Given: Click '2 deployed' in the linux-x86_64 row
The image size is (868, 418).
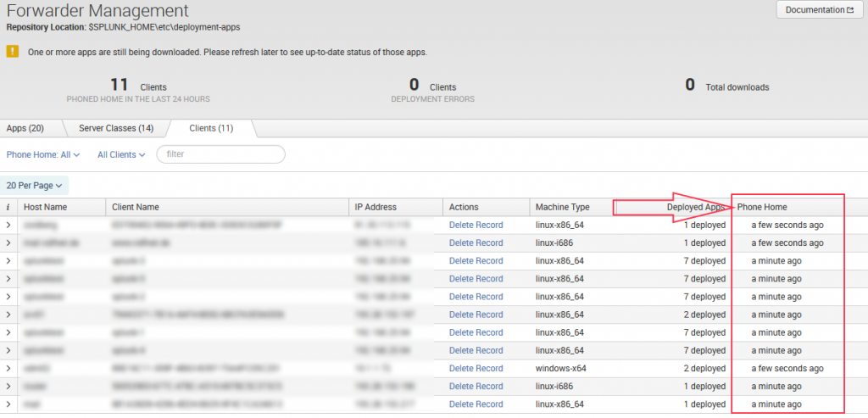Looking at the screenshot, I should click(x=704, y=315).
